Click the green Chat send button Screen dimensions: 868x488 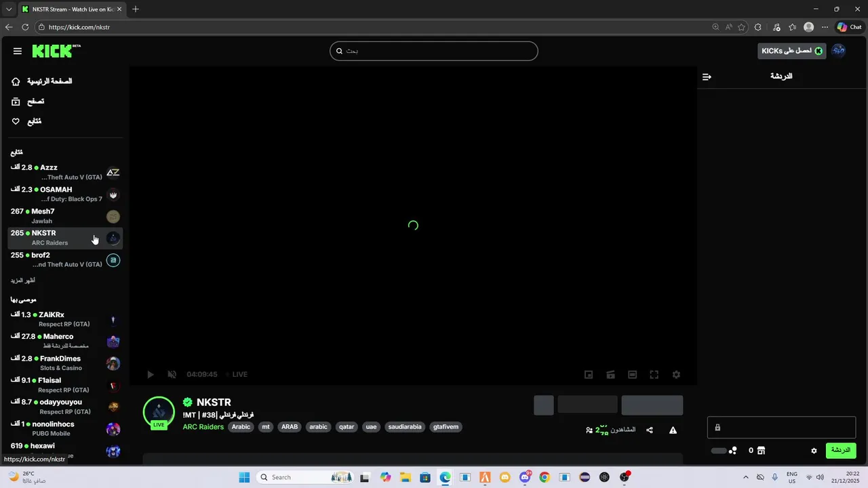(x=841, y=451)
